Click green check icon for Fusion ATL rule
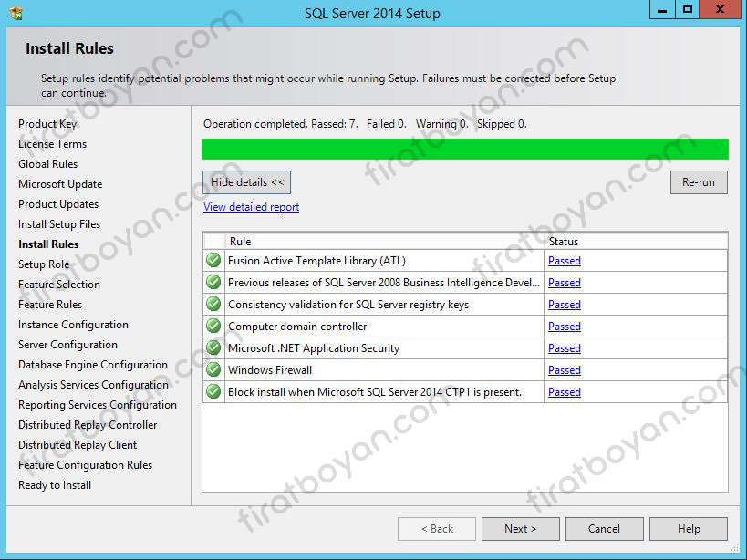747x560 pixels. pyautogui.click(x=213, y=261)
